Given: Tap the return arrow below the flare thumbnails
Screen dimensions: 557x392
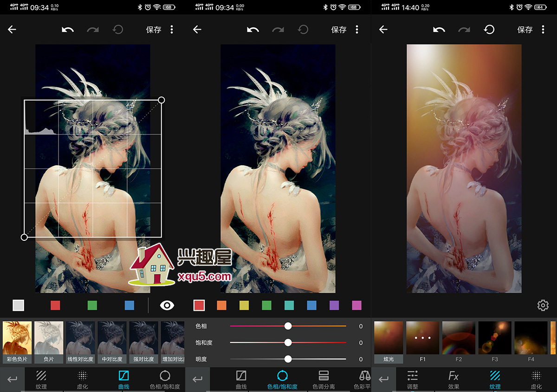Looking at the screenshot, I should click(384, 379).
